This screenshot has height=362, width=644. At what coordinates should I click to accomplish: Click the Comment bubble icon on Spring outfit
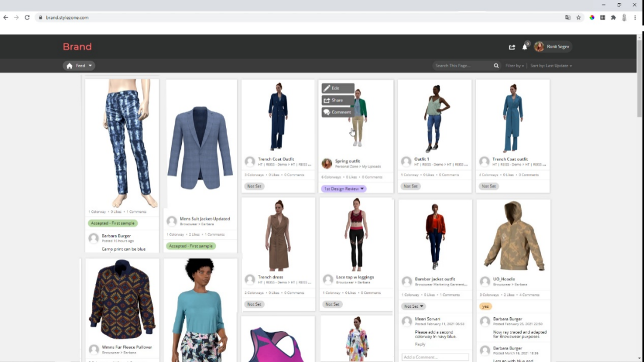[327, 112]
